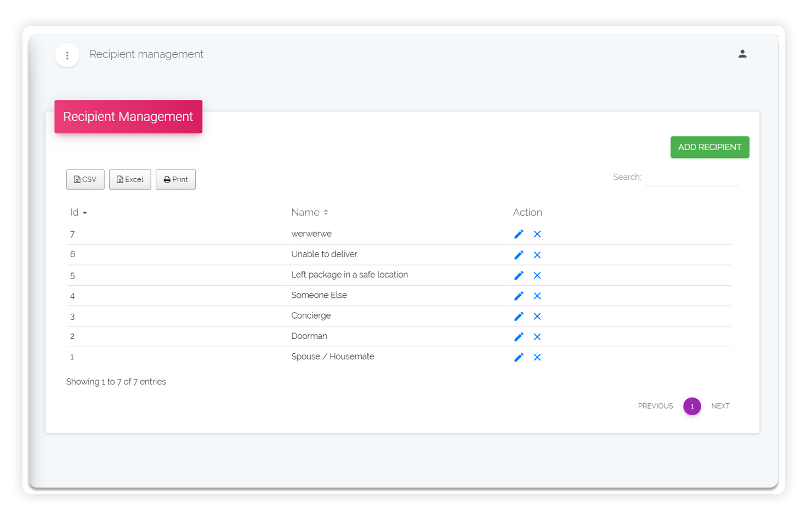The width and height of the screenshot is (812, 521).
Task: Edit Left package in a safe location
Action: coord(519,275)
